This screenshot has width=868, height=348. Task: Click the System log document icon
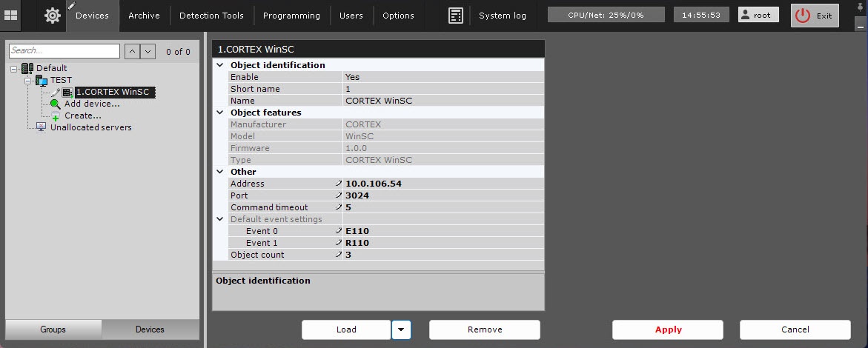(x=456, y=16)
